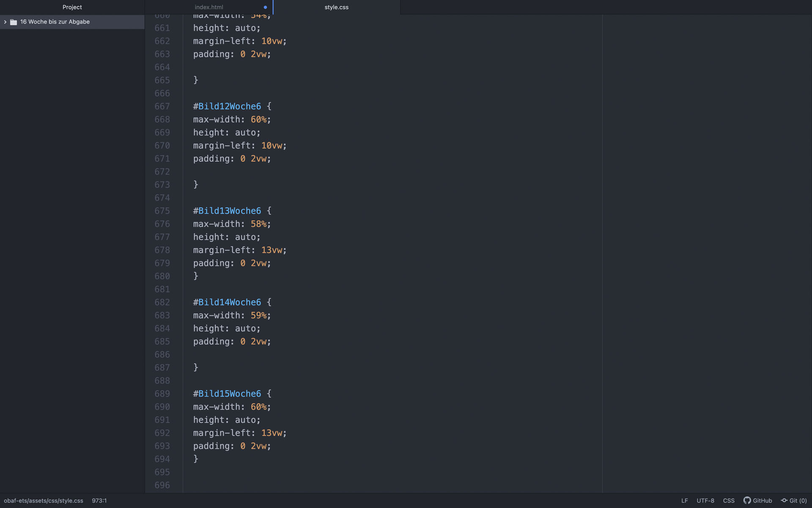This screenshot has height=508, width=812.
Task: Click 'max-width: 60%;' on line 668
Action: coord(232,119)
